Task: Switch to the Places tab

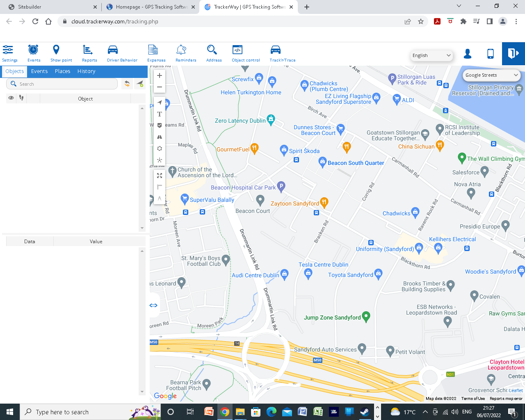Action: click(62, 71)
